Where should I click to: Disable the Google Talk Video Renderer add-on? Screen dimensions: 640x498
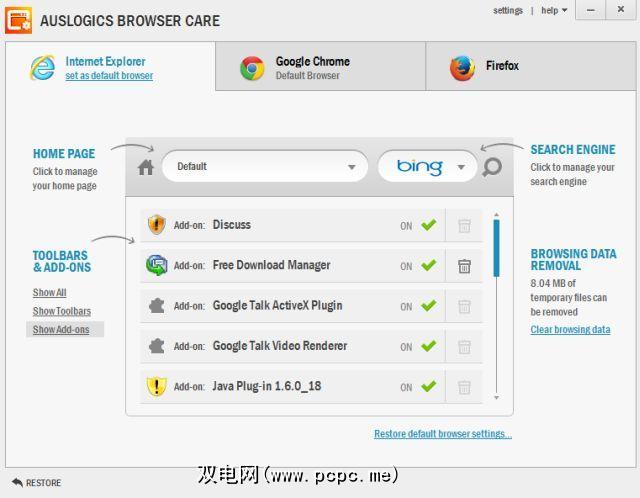click(x=429, y=346)
